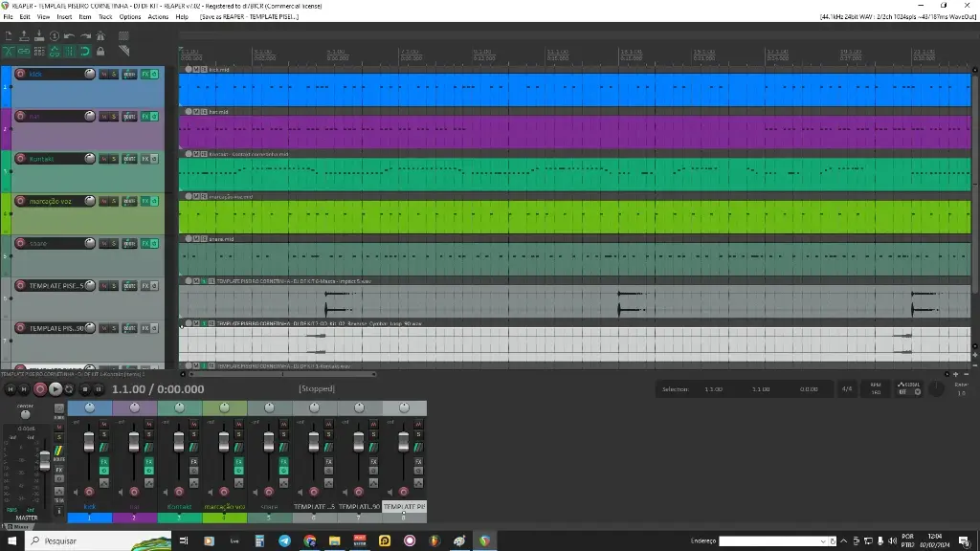Toggle snap magnet toolbar icon

[85, 52]
